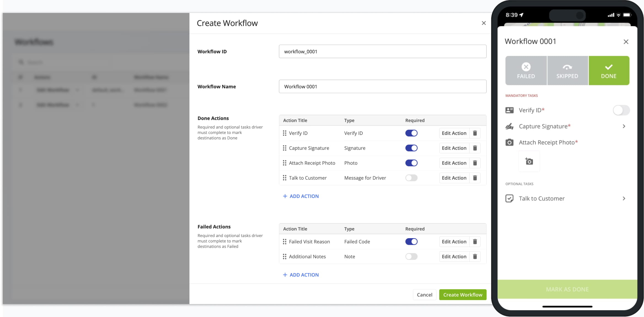Select the FAILED status tab
This screenshot has width=644, height=317.
tap(526, 71)
